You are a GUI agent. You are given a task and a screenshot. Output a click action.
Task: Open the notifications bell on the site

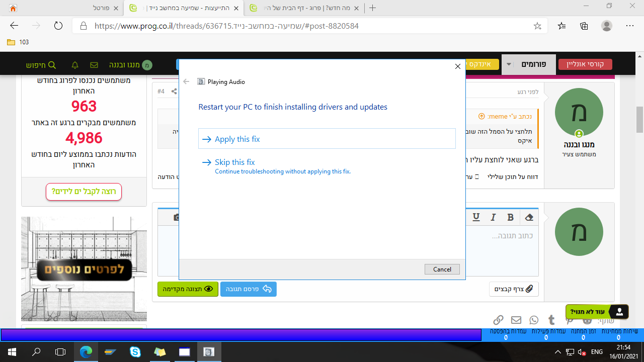coord(75,65)
